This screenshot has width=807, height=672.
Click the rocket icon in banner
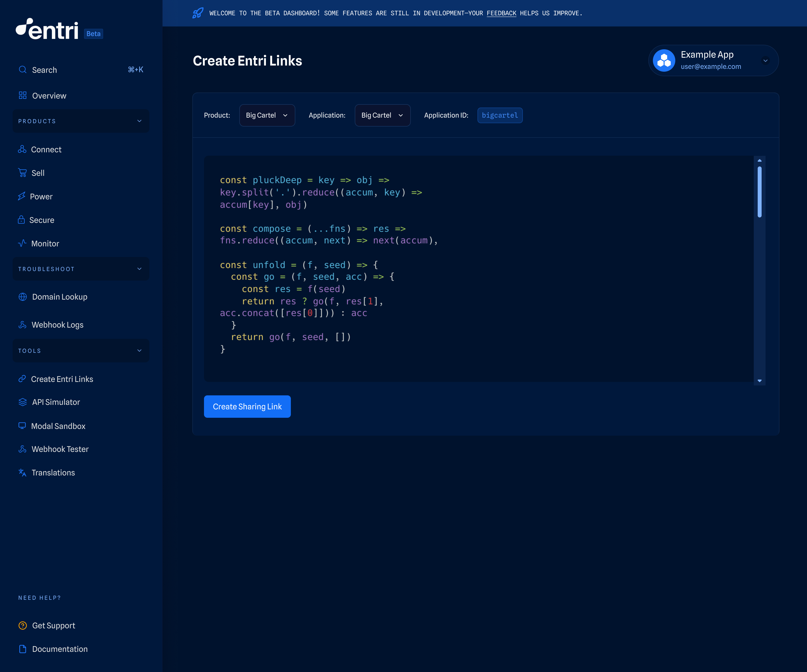pyautogui.click(x=198, y=13)
